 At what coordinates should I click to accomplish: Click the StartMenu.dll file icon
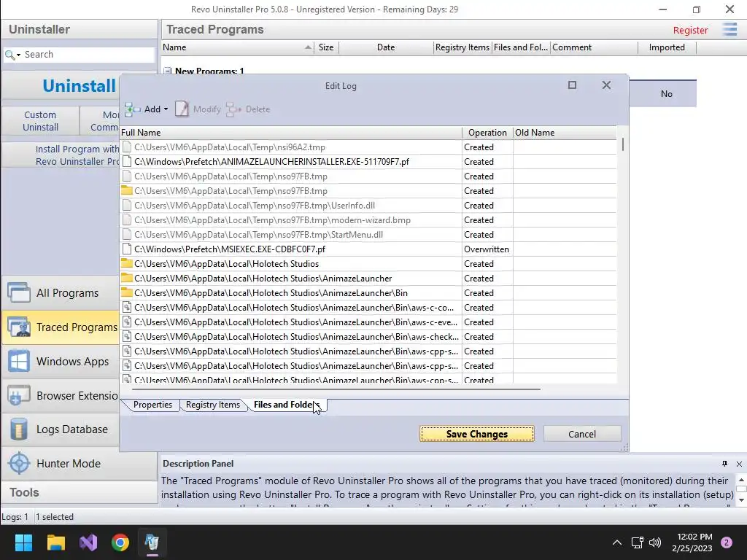coord(127,234)
